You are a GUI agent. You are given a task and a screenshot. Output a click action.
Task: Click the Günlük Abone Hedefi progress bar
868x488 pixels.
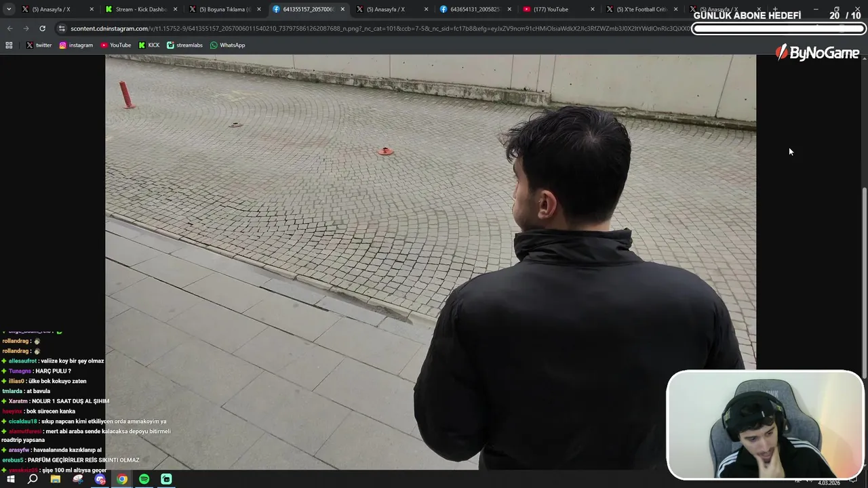779,28
